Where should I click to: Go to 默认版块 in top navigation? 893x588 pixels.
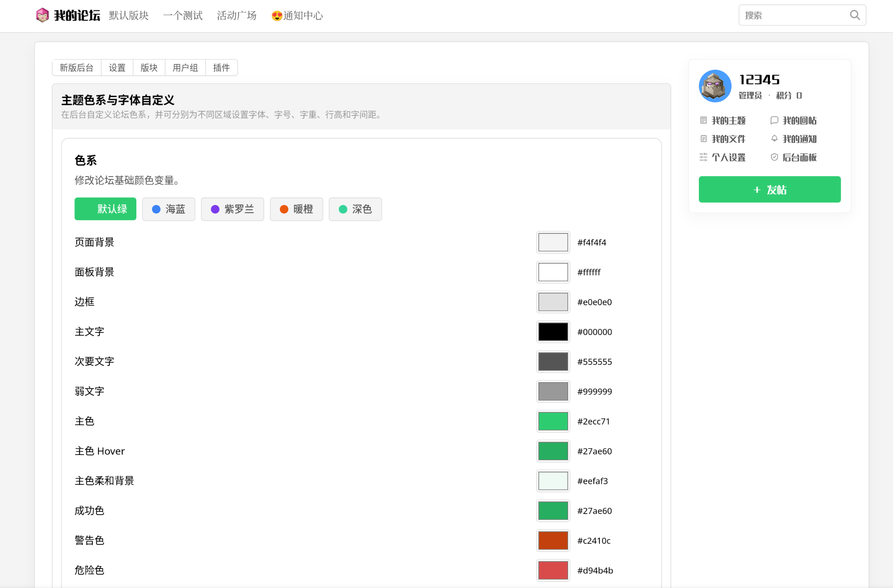point(129,16)
